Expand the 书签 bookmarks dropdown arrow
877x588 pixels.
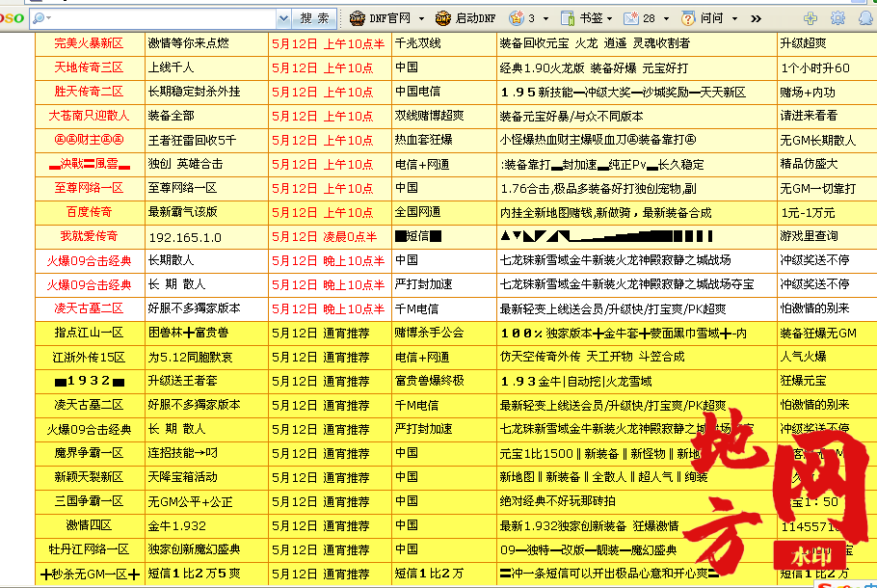pos(610,19)
